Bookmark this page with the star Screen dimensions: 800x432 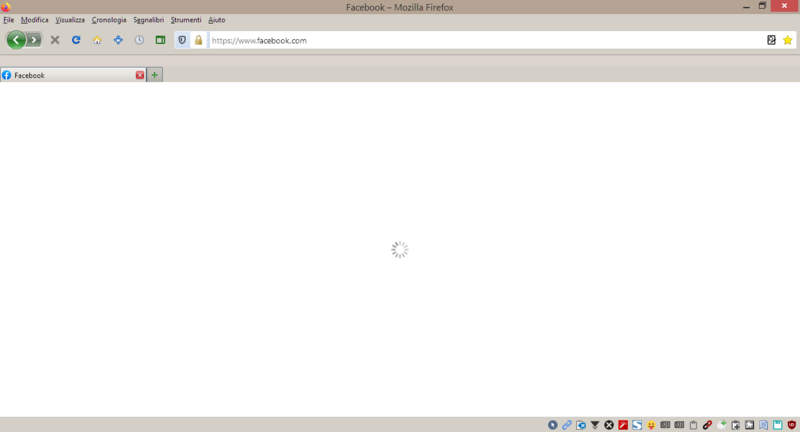tap(787, 40)
